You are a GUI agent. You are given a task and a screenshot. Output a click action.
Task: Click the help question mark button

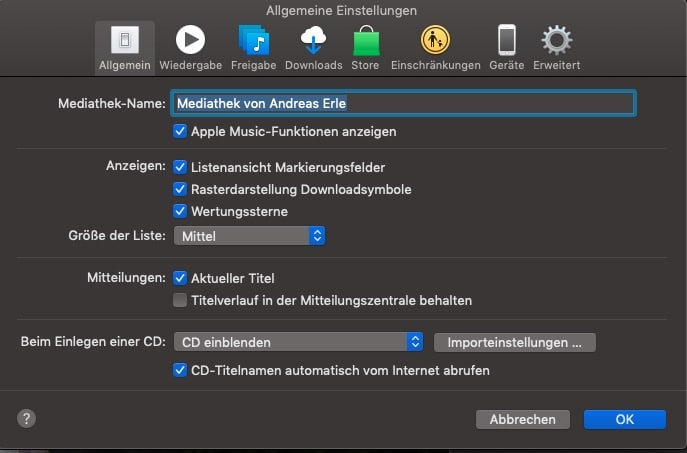pos(27,418)
